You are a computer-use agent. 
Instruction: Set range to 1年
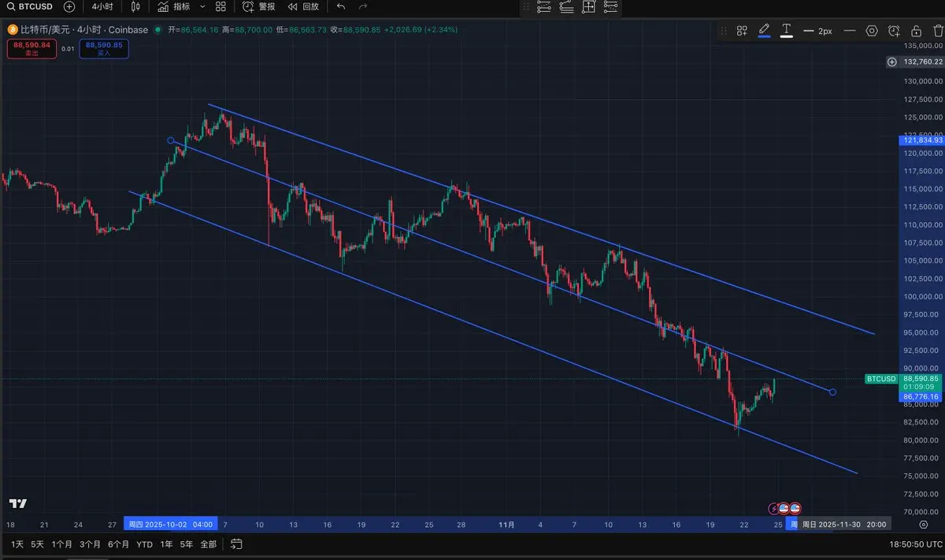(166, 544)
